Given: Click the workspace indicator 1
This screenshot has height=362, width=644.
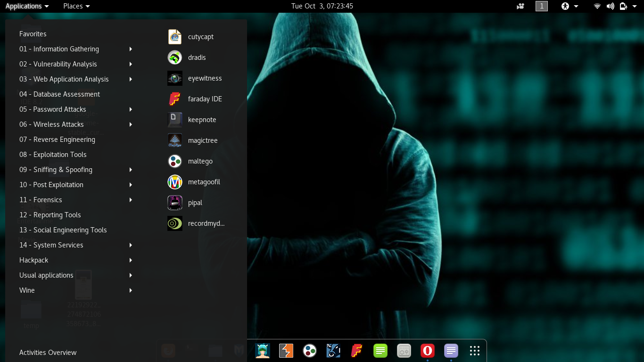Looking at the screenshot, I should click(x=542, y=6).
